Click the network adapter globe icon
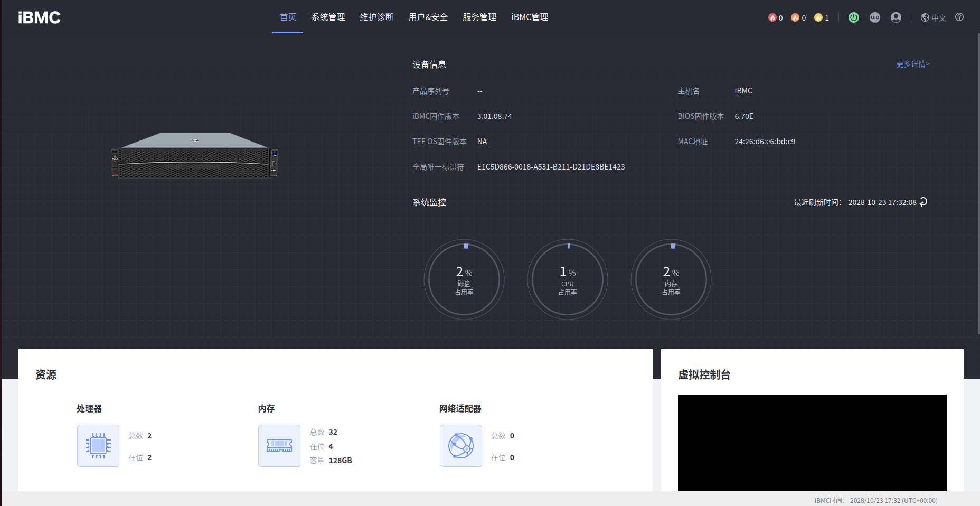The width and height of the screenshot is (980, 506). point(461,446)
